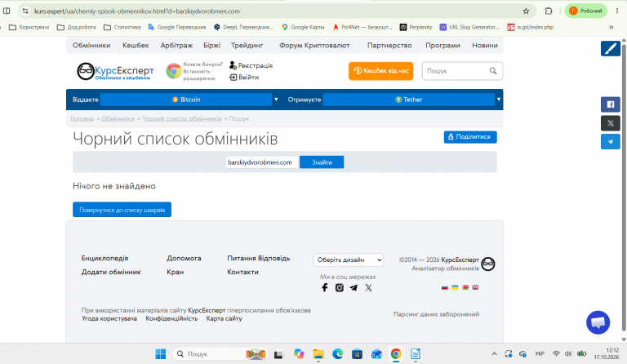The width and height of the screenshot is (627, 364).
Task: Open footer Telegram icon
Action: (354, 287)
